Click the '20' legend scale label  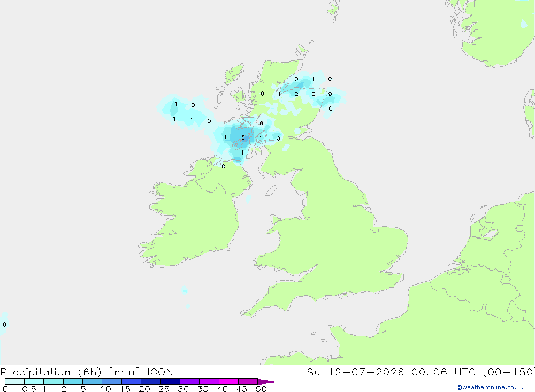(144, 389)
